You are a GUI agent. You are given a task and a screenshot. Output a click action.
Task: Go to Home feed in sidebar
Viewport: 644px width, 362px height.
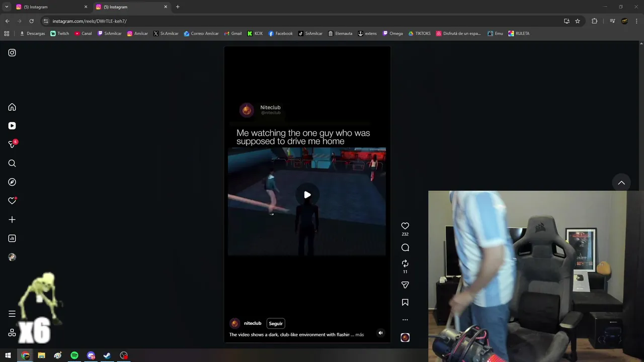(12, 107)
